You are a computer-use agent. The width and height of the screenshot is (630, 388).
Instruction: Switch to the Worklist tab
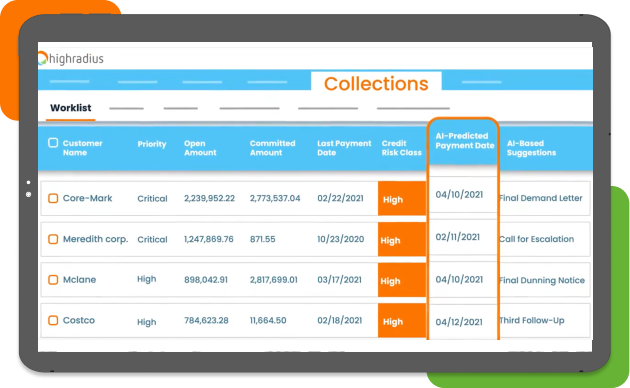tap(71, 108)
